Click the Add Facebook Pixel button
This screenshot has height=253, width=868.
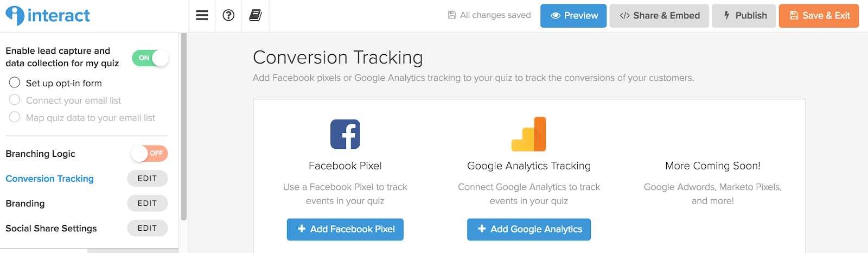coord(345,229)
